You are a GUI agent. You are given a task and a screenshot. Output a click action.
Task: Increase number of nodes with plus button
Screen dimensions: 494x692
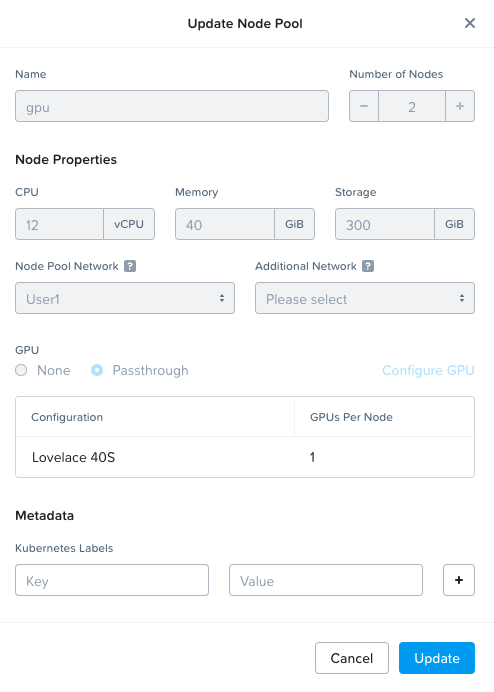pyautogui.click(x=460, y=106)
